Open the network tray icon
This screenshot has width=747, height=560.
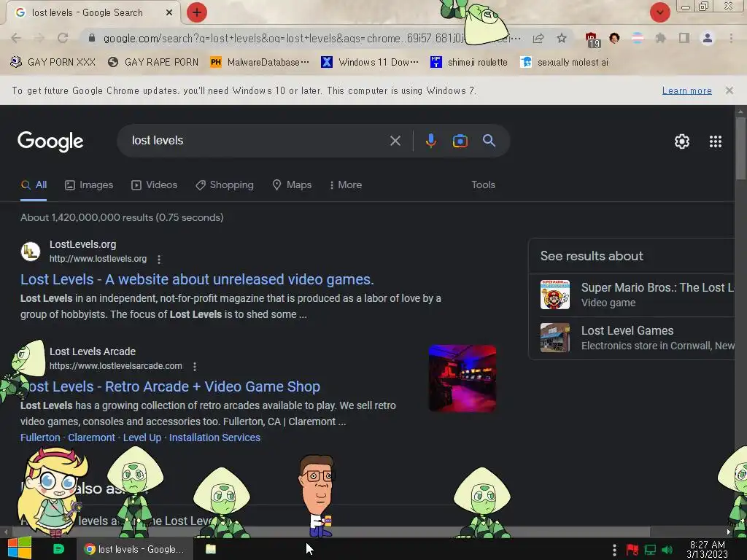point(650,550)
